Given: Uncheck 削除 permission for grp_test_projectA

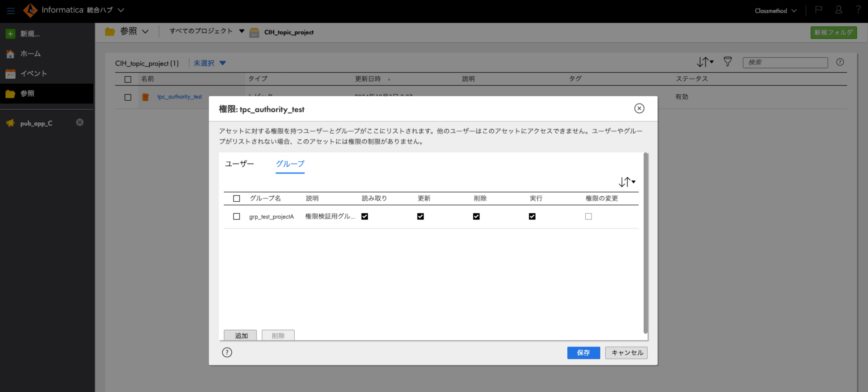Looking at the screenshot, I should click(x=477, y=216).
